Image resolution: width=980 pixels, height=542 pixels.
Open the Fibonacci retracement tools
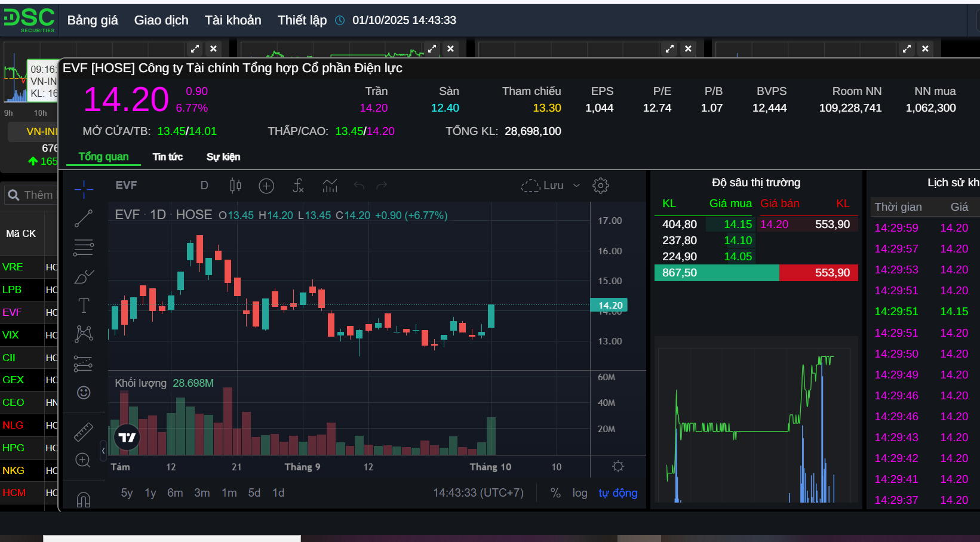[84, 247]
